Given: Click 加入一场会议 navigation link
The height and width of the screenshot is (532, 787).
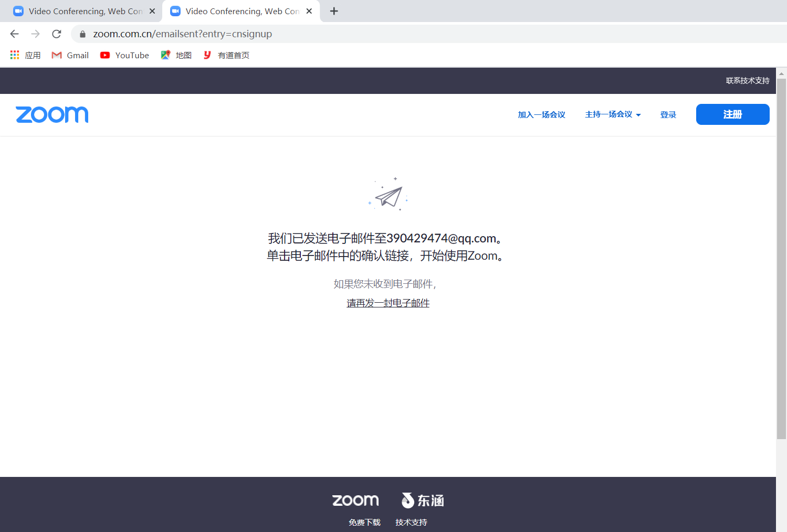Looking at the screenshot, I should pos(541,115).
